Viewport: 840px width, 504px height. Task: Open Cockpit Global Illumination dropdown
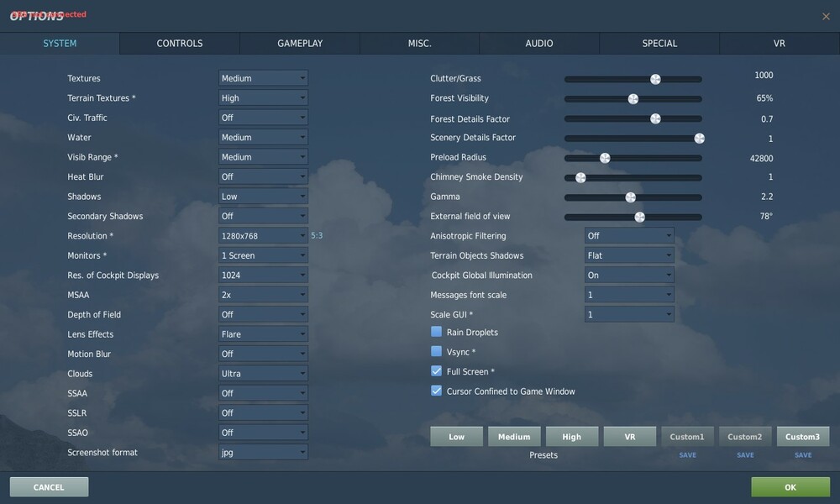tap(629, 276)
